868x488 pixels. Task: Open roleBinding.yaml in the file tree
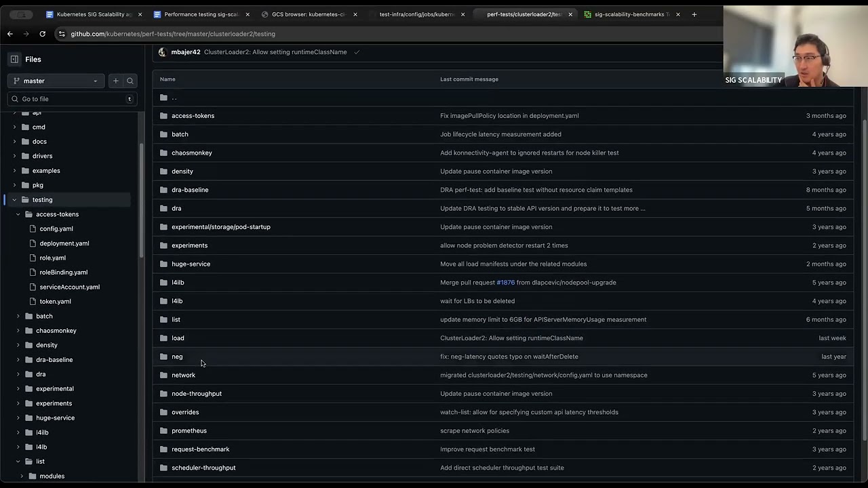click(x=64, y=272)
